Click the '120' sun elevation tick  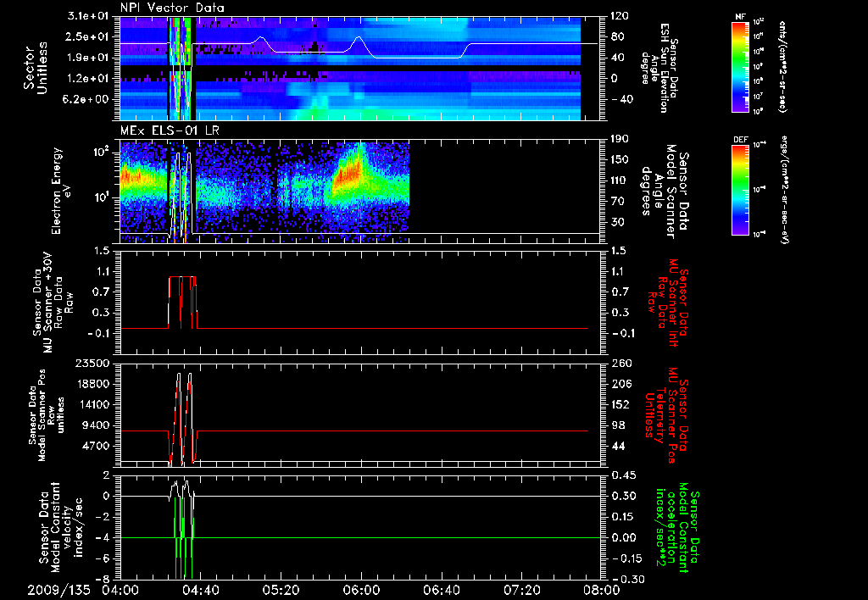click(620, 16)
